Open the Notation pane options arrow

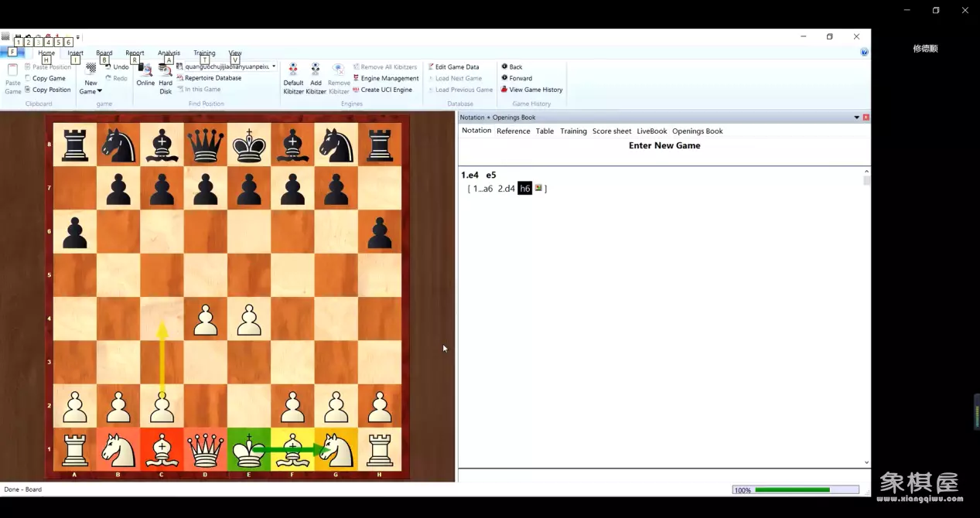point(856,118)
